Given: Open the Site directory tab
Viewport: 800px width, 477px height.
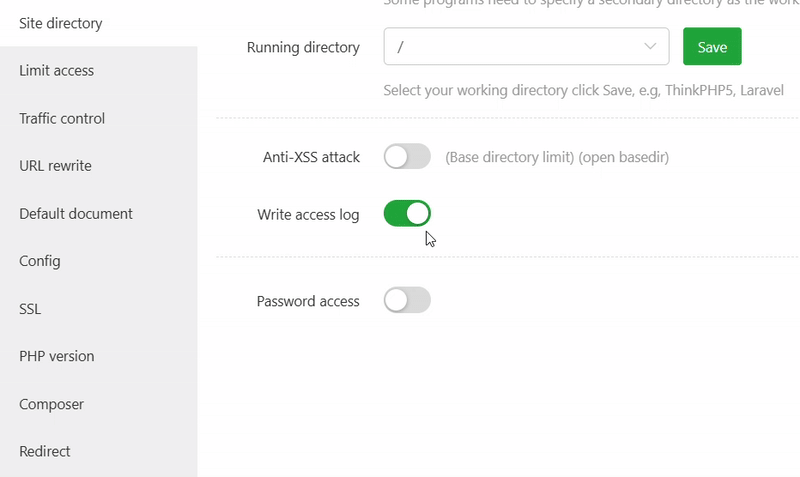Looking at the screenshot, I should pyautogui.click(x=61, y=23).
